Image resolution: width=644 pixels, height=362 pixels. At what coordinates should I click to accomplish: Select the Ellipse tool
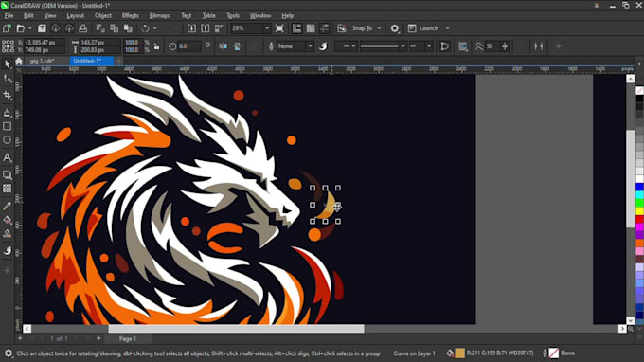click(7, 140)
